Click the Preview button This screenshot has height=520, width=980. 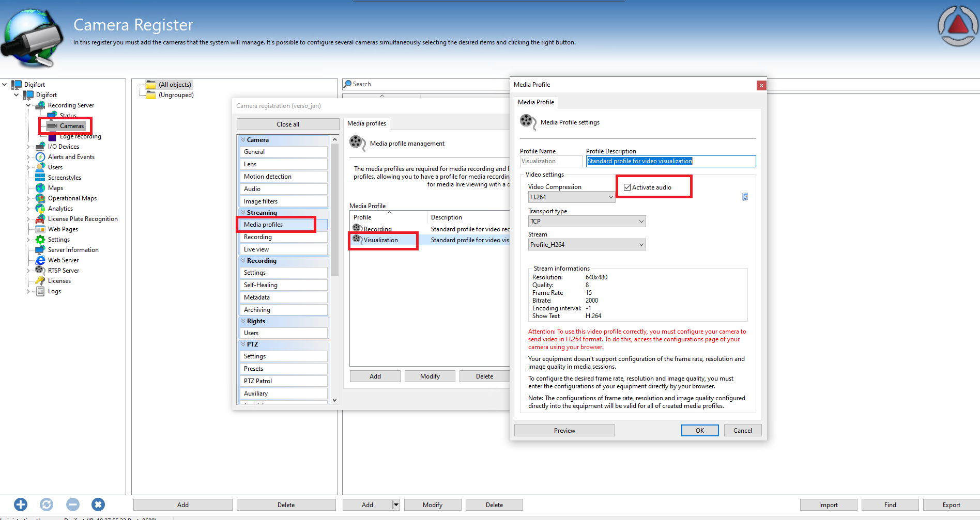(564, 431)
